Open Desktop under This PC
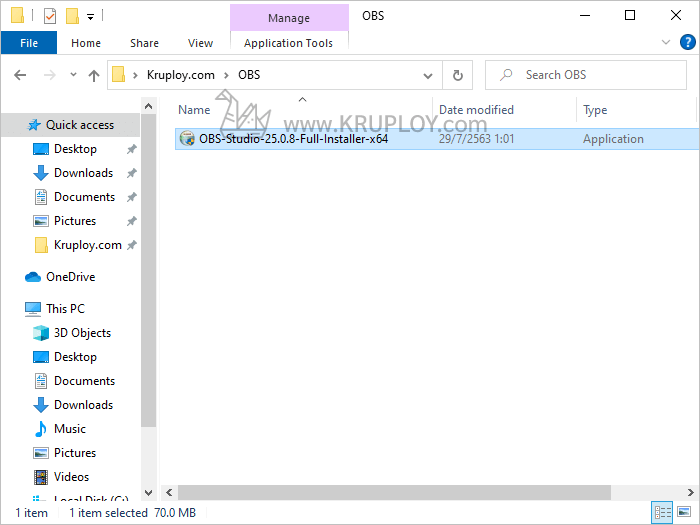The width and height of the screenshot is (700, 525). [75, 357]
